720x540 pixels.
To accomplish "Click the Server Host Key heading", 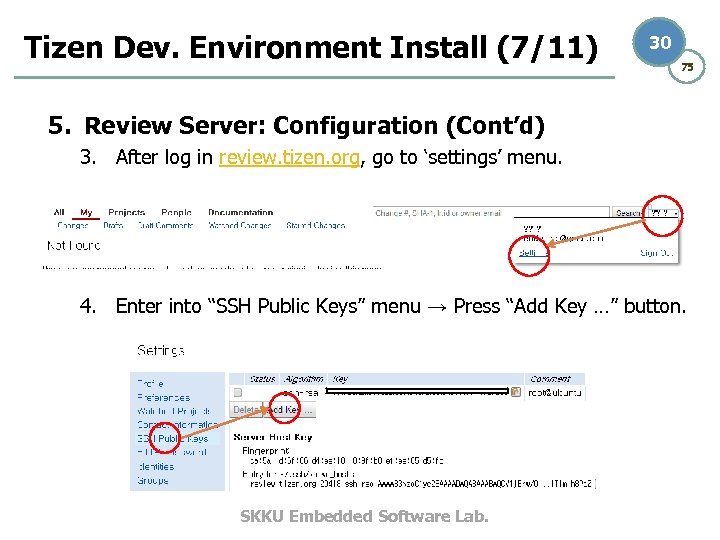I will 273,437.
